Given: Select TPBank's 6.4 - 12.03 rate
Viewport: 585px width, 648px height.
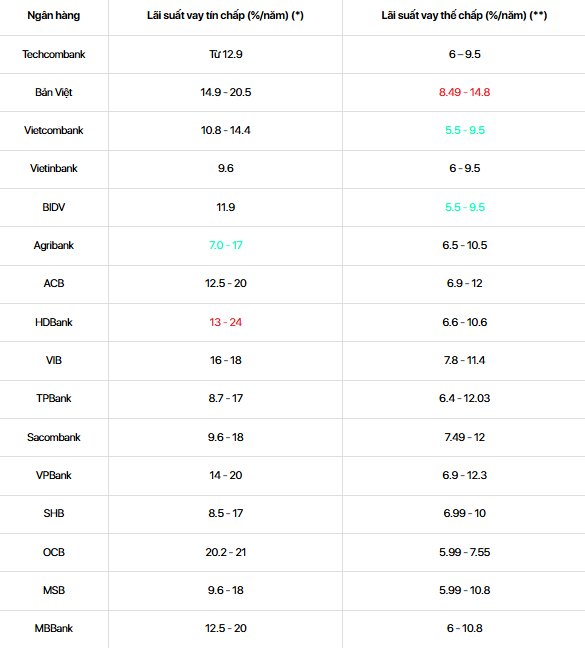Looking at the screenshot, I should (x=464, y=398).
